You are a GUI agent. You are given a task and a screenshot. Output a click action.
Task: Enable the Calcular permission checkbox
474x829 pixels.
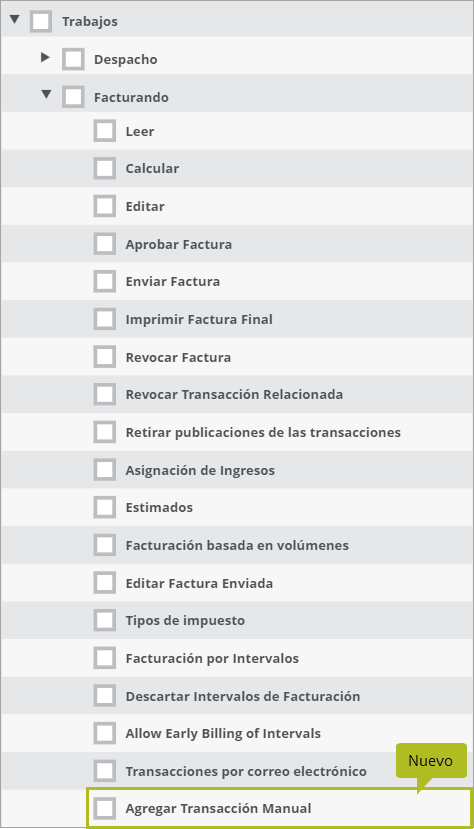point(105,169)
